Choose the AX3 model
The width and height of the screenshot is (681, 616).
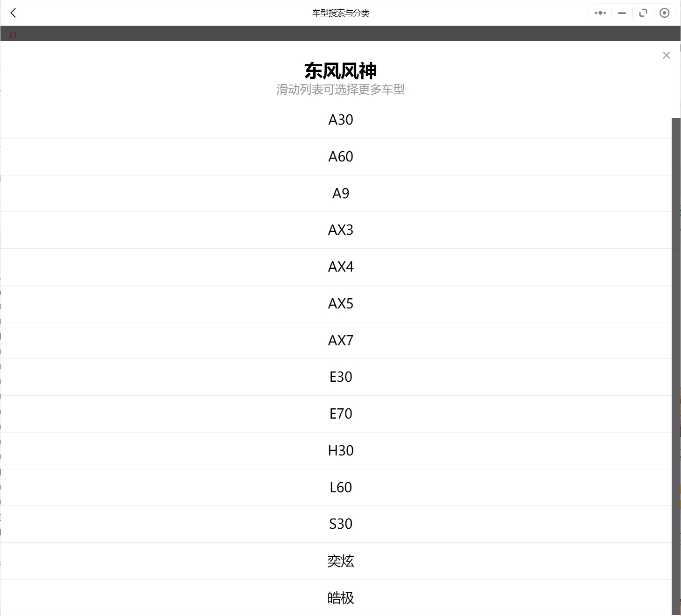340,230
